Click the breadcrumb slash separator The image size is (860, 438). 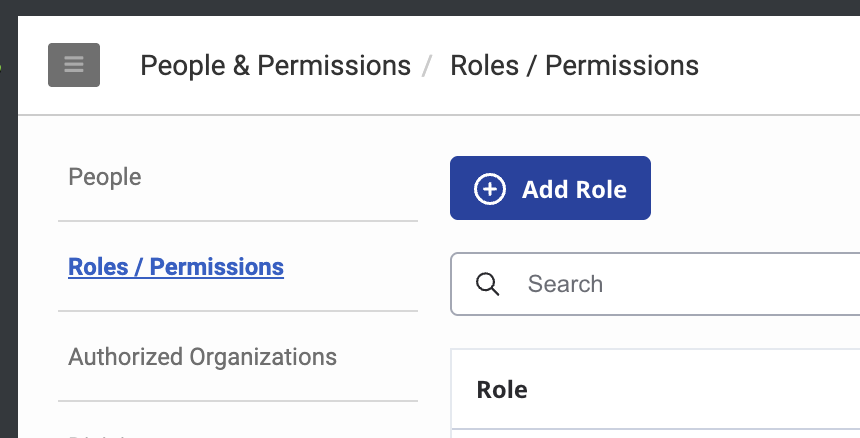tap(428, 67)
